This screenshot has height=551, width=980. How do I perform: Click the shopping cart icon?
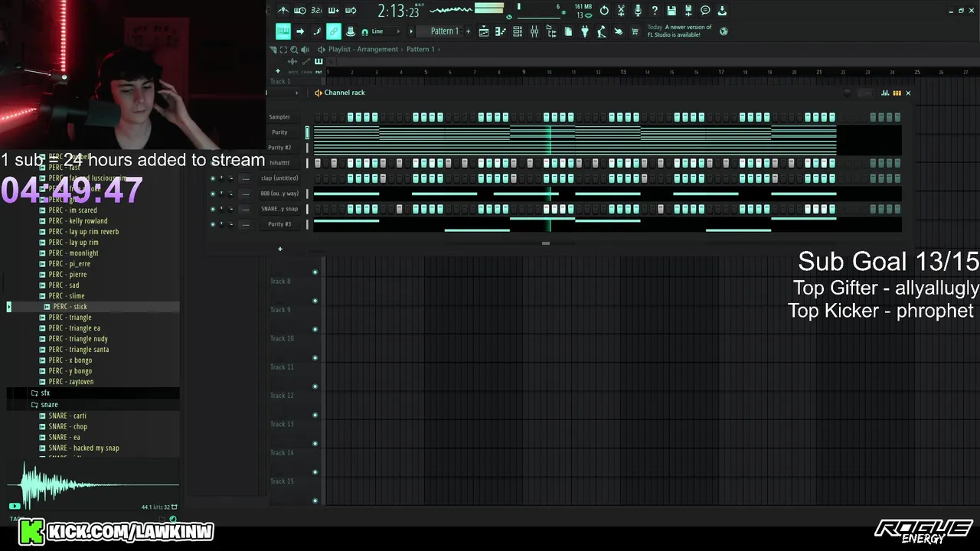(x=634, y=31)
